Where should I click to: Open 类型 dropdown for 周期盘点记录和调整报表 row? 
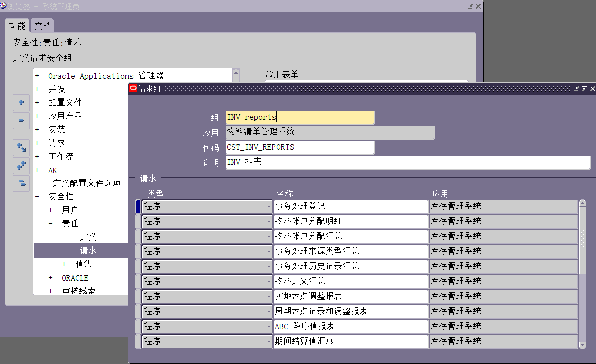(269, 312)
